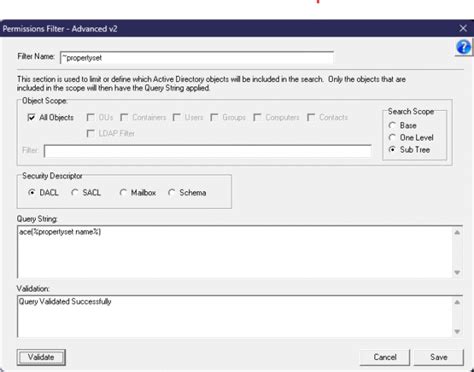
Task: Click the LDAP Filter text field
Action: (x=208, y=151)
